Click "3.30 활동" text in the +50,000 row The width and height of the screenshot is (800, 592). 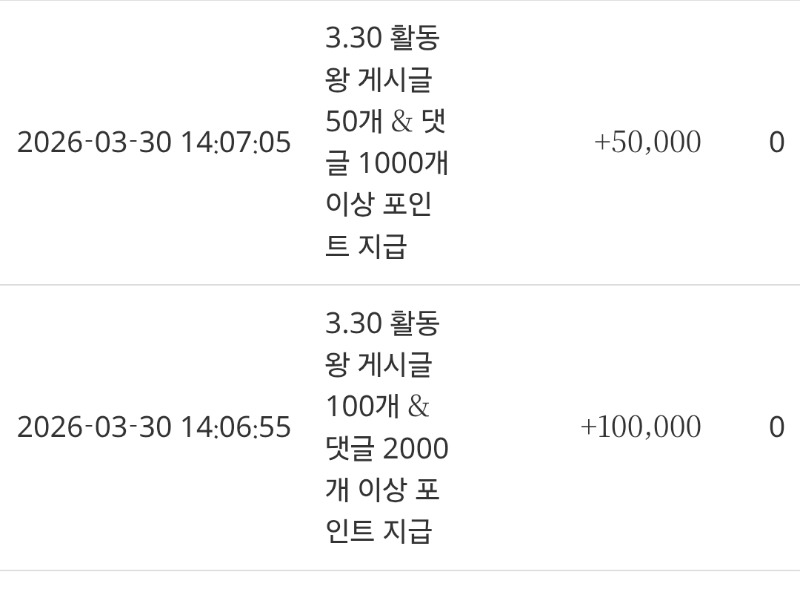pyautogui.click(x=382, y=39)
